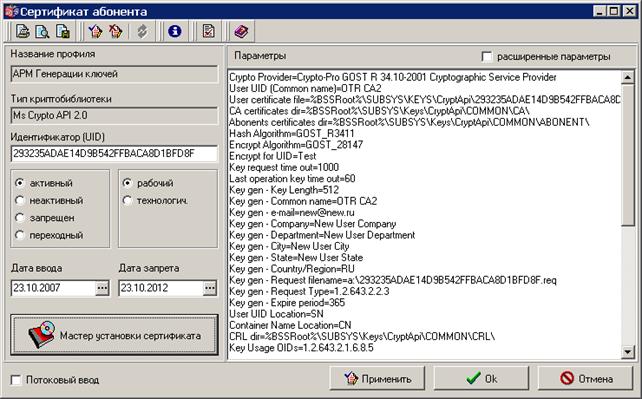Confirm with the 'Ok' button

point(481,378)
